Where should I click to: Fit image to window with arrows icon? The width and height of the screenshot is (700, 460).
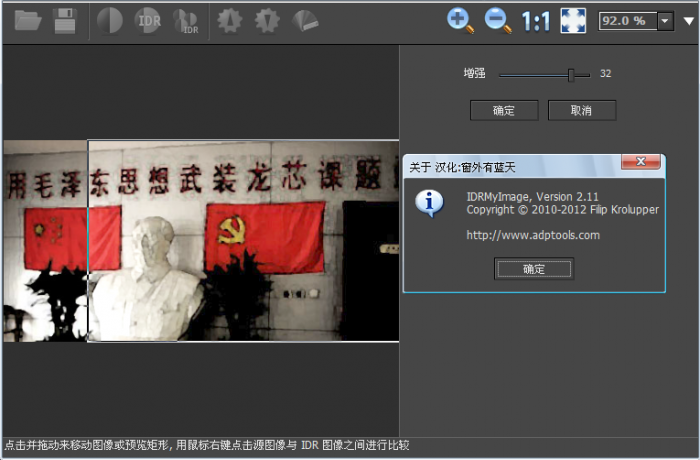point(573,21)
